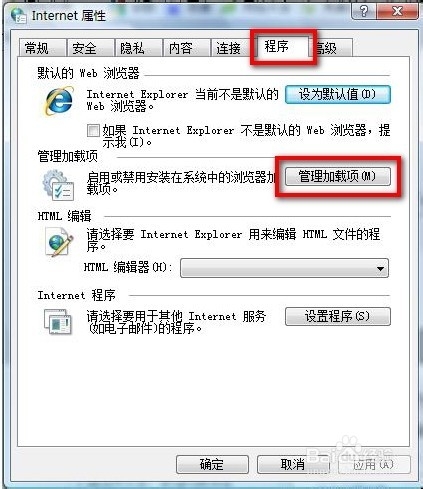Click the 设置程序 button

[x=338, y=316]
